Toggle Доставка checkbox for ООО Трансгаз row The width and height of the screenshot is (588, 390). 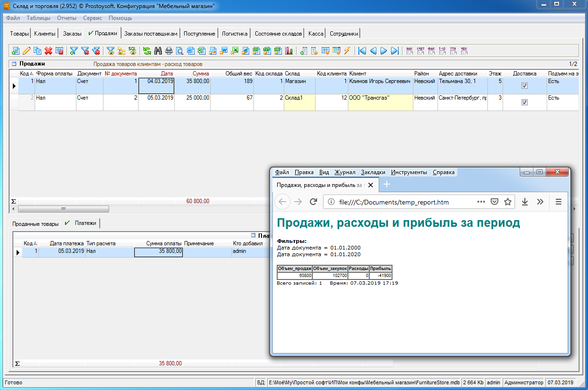pyautogui.click(x=524, y=102)
